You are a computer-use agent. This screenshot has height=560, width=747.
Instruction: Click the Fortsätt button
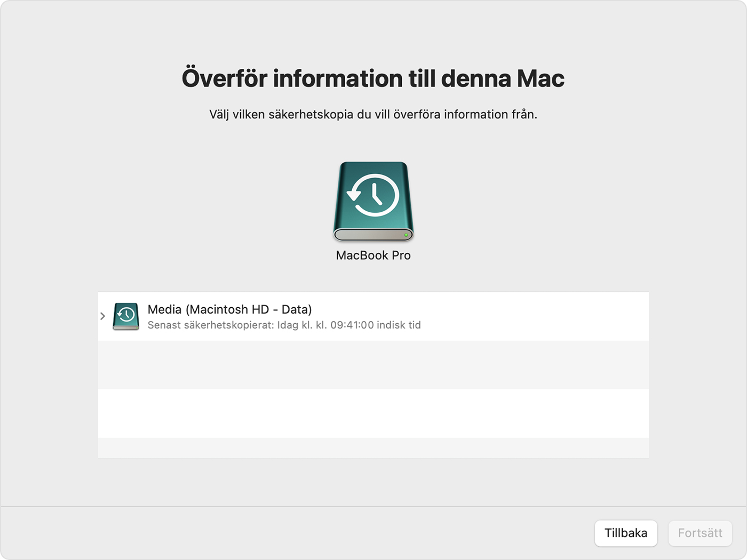700,533
